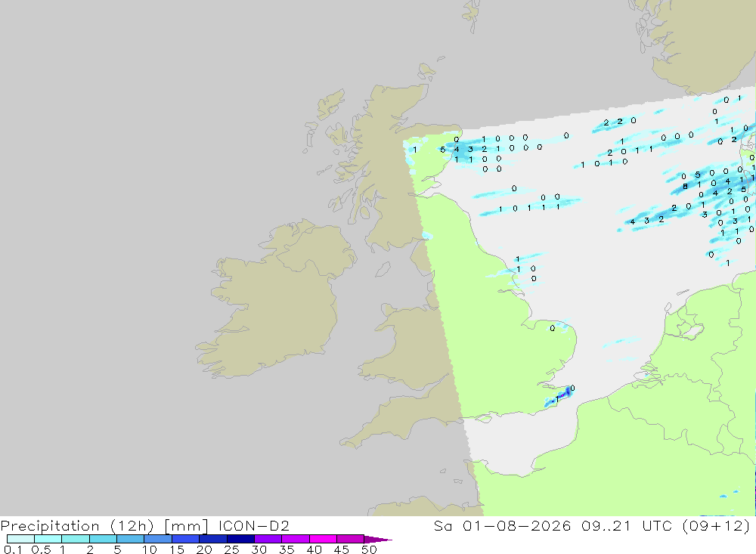
Task: Click the above-50 arrow at legend end
Action: (377, 540)
